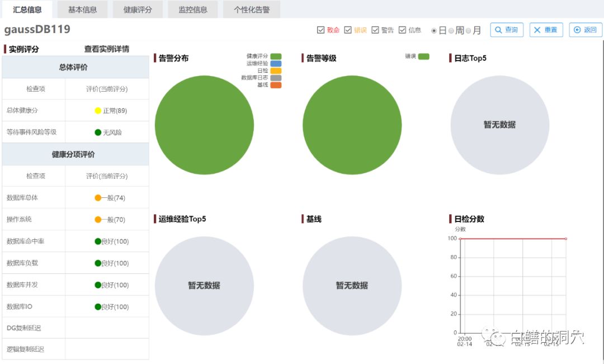The height and width of the screenshot is (364, 604).
Task: Click the search magnifier icon on 查询
Action: tap(498, 30)
